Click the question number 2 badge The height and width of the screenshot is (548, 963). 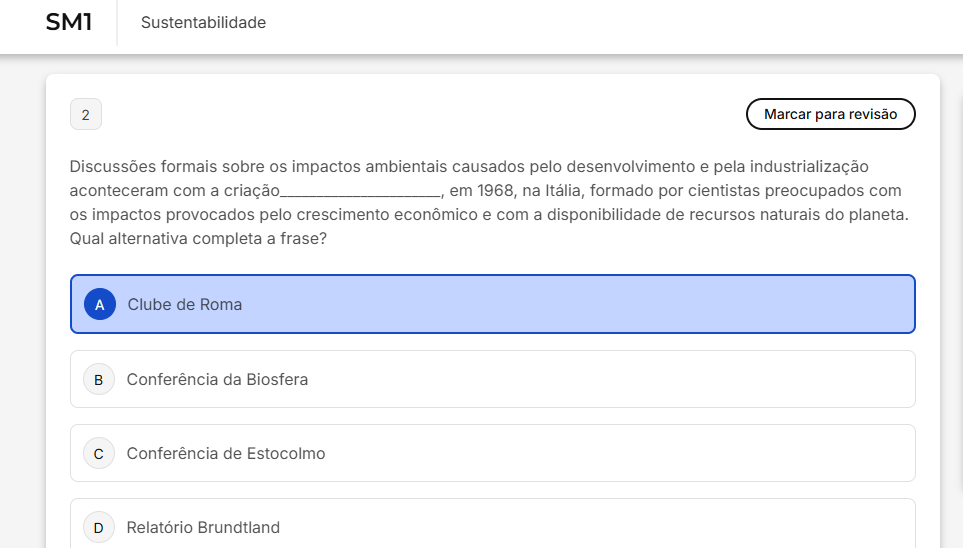tap(85, 115)
